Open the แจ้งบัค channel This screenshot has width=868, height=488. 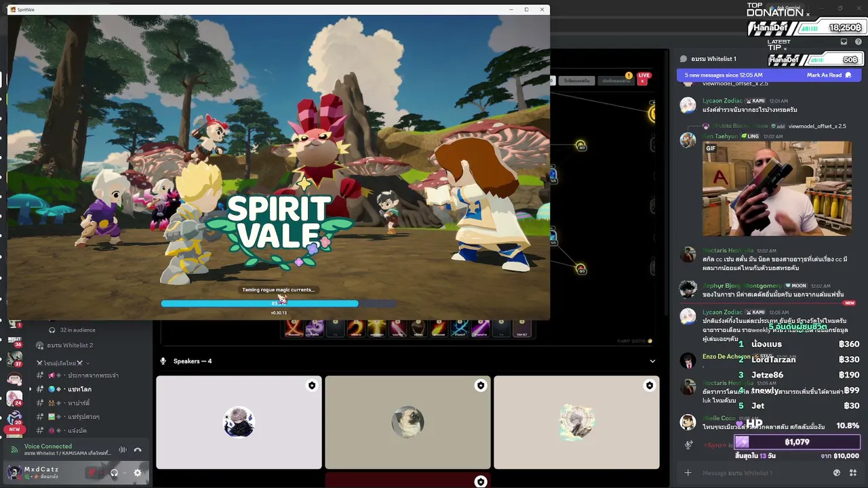click(78, 430)
